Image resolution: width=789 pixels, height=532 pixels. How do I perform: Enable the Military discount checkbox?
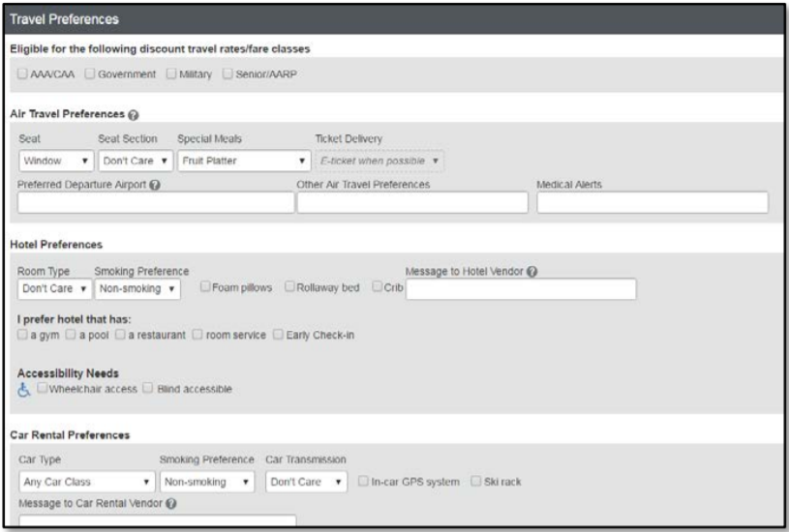coord(170,73)
